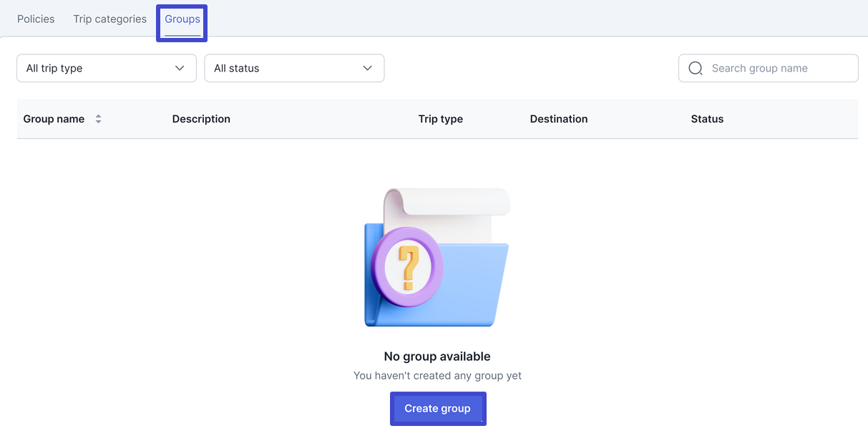868x446 pixels.
Task: Click the yellow question mark badge
Action: (408, 267)
